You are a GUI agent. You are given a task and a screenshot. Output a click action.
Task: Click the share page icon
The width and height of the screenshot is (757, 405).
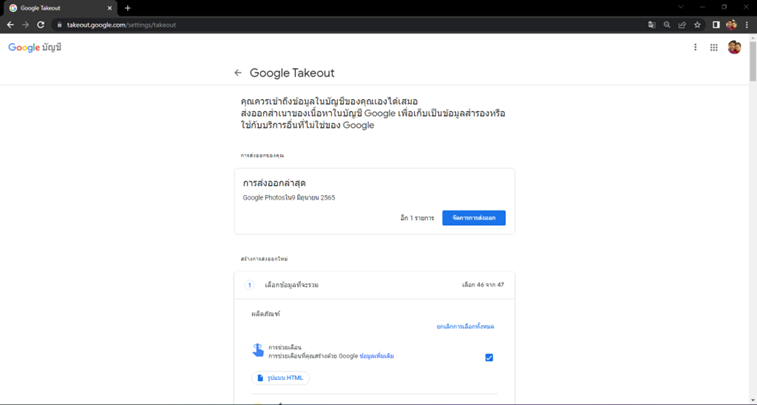click(682, 25)
